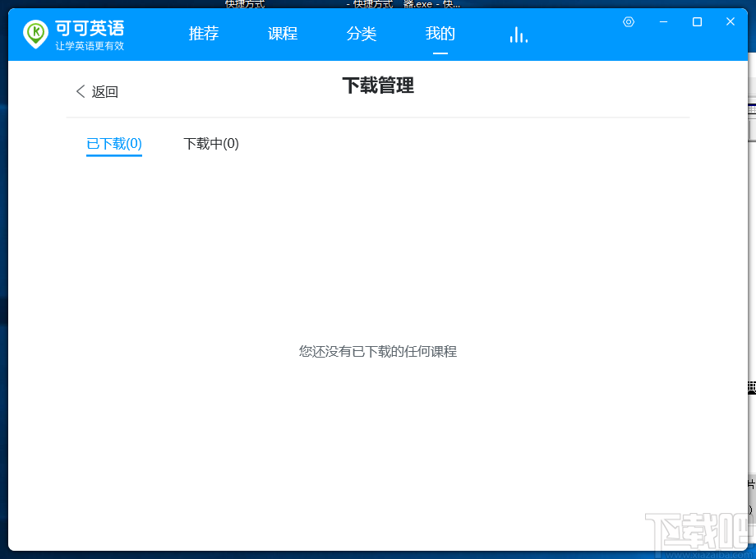Open the 下载中(0) tab
The height and width of the screenshot is (559, 756).
210,143
